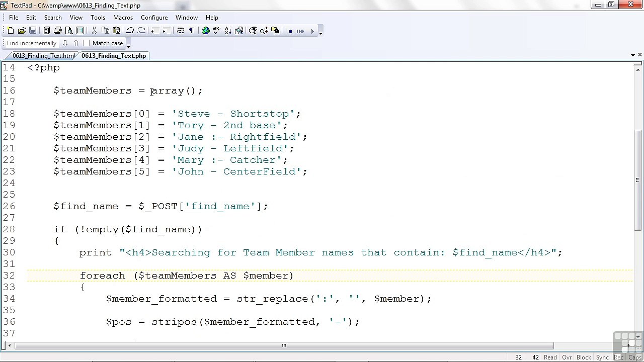Click the string 'Steve - Shortstop'
This screenshot has height=362, width=644.
pos(233,114)
